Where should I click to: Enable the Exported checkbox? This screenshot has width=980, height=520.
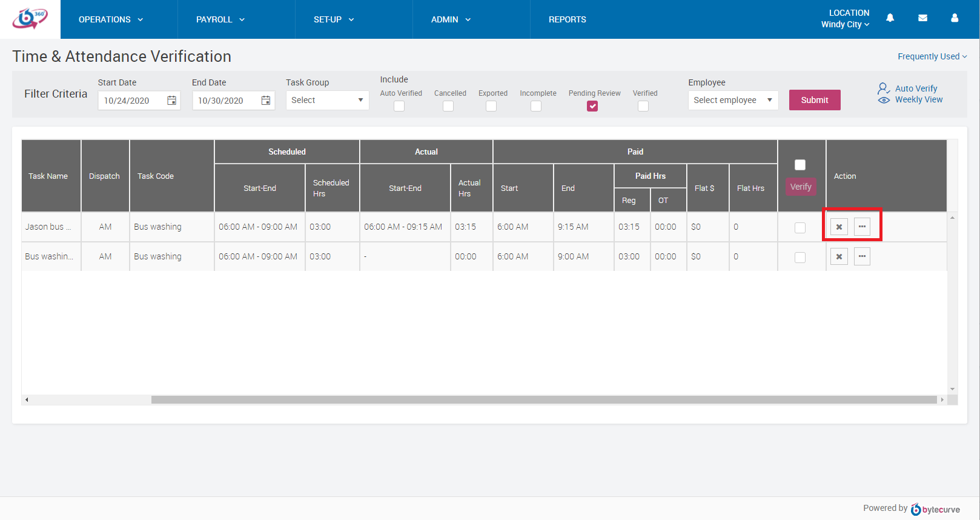pos(491,106)
